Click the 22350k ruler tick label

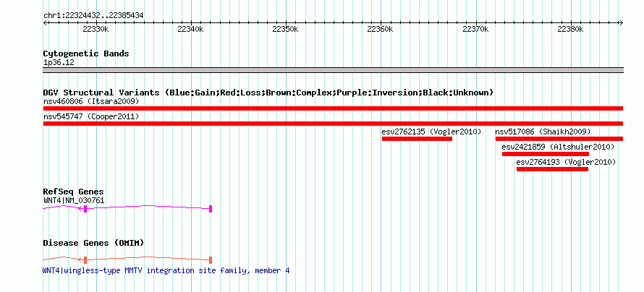click(285, 30)
